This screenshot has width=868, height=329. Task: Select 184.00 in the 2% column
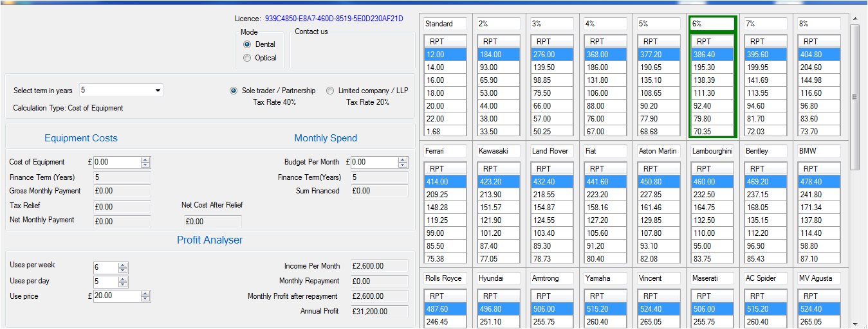(x=499, y=55)
